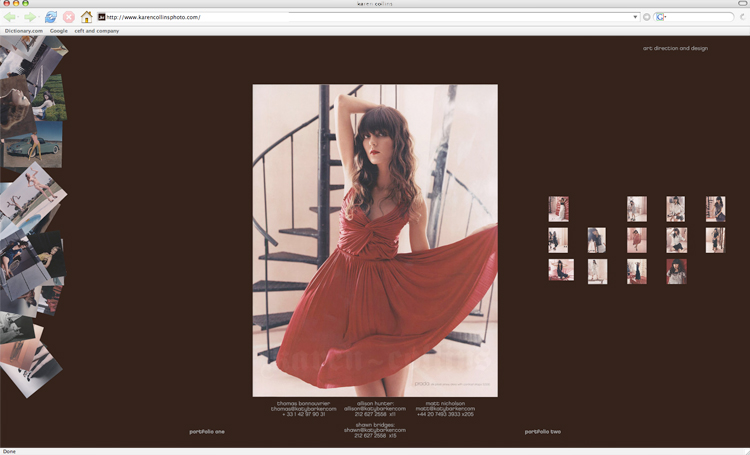750x455 pixels.
Task: Open the Home page icon
Action: [x=87, y=17]
